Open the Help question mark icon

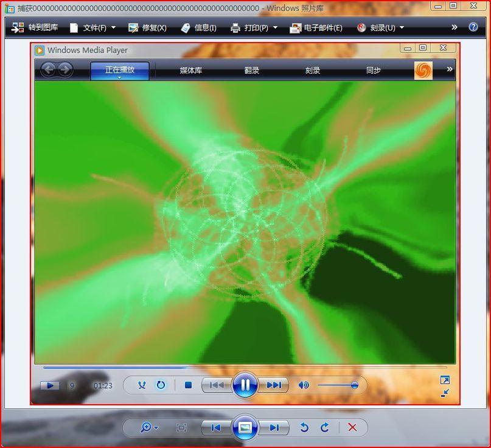point(473,27)
